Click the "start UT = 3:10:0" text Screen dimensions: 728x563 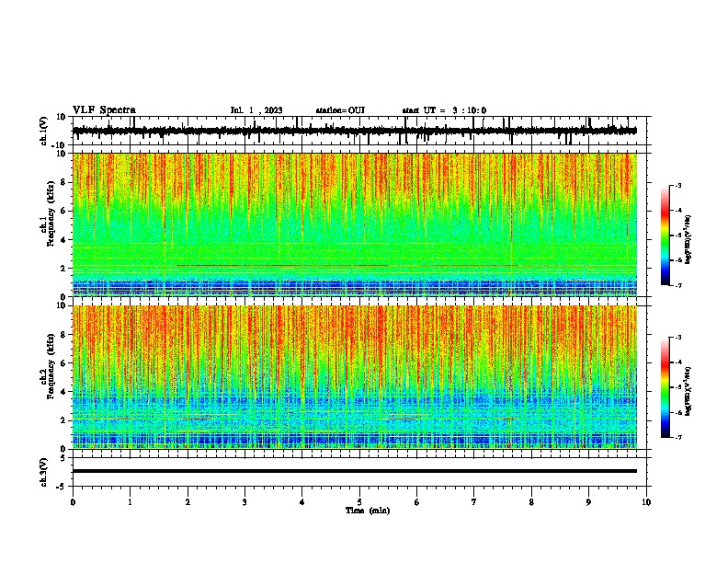(444, 110)
